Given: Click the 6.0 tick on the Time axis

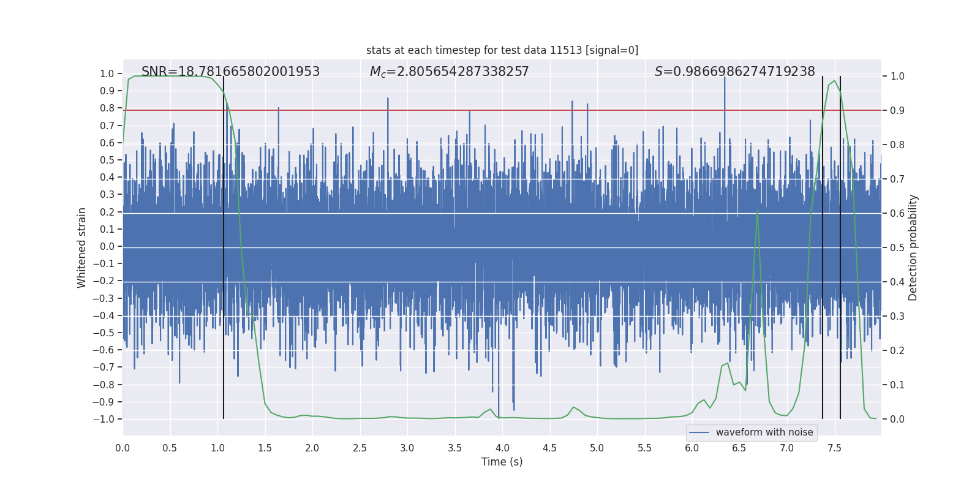Looking at the screenshot, I should click(x=692, y=448).
